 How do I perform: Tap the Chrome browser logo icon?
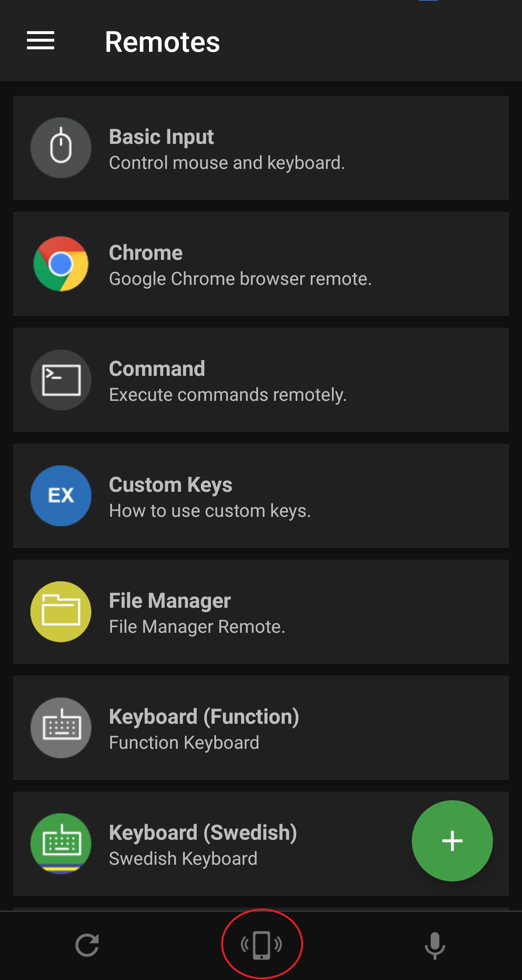pyautogui.click(x=61, y=263)
